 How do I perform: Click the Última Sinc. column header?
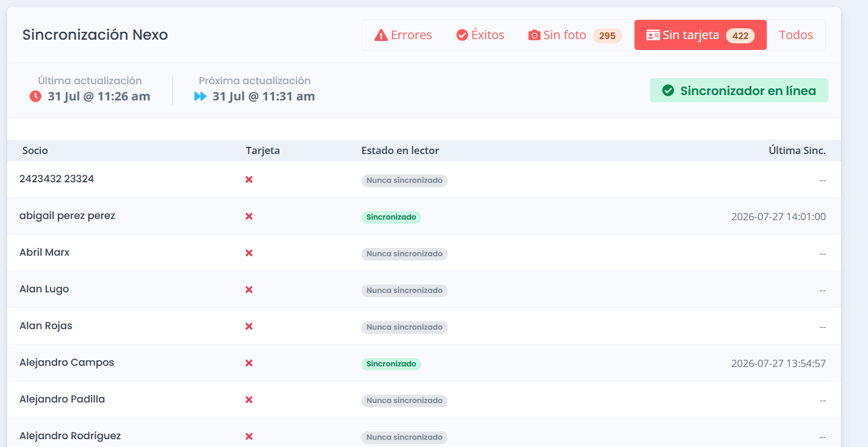tap(797, 150)
